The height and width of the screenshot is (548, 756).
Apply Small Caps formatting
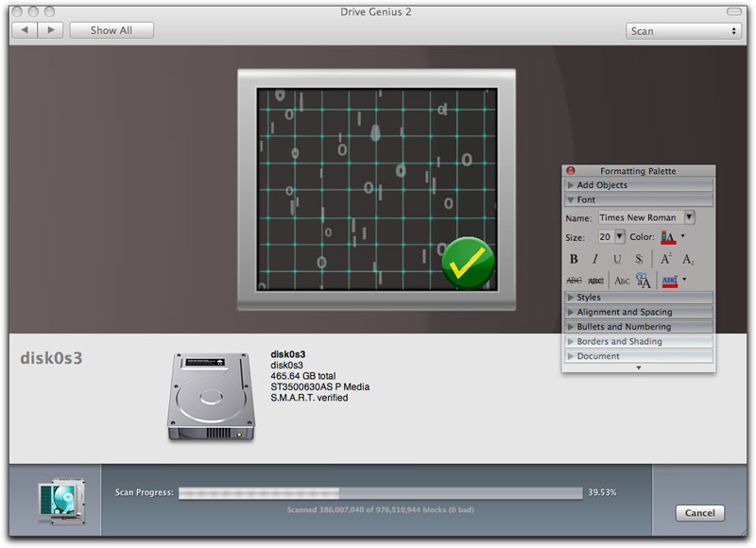click(x=621, y=281)
